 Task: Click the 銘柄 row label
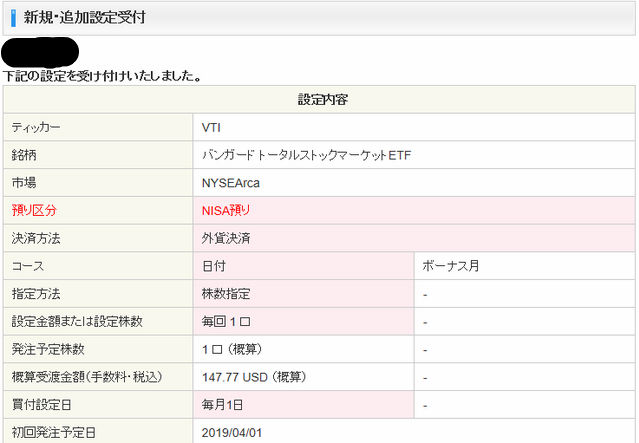tap(24, 155)
